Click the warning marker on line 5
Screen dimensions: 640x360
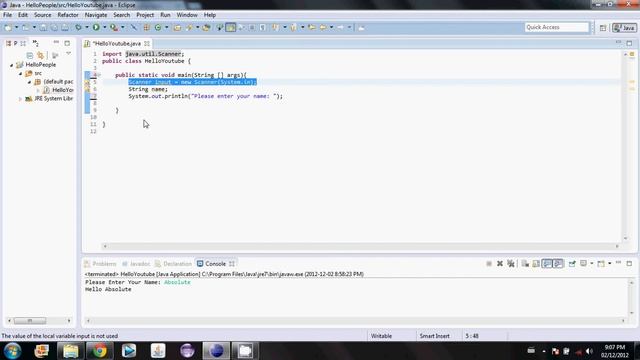[87, 82]
